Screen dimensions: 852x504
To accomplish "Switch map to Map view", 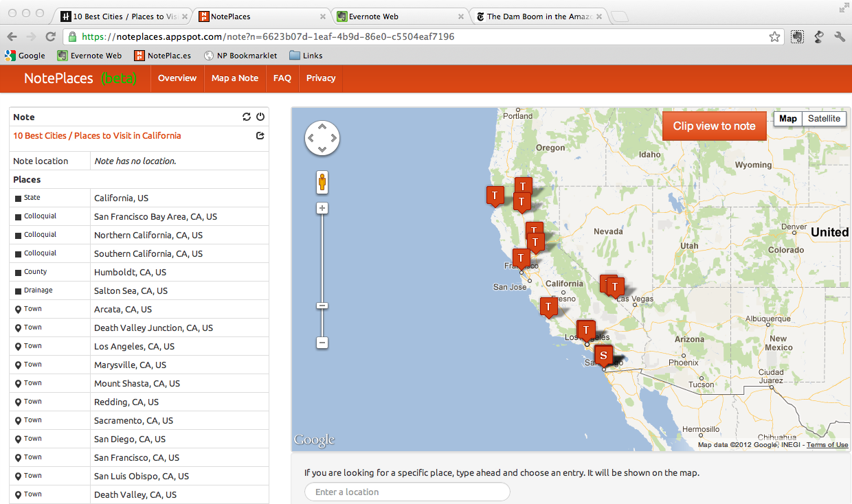I will click(x=788, y=118).
